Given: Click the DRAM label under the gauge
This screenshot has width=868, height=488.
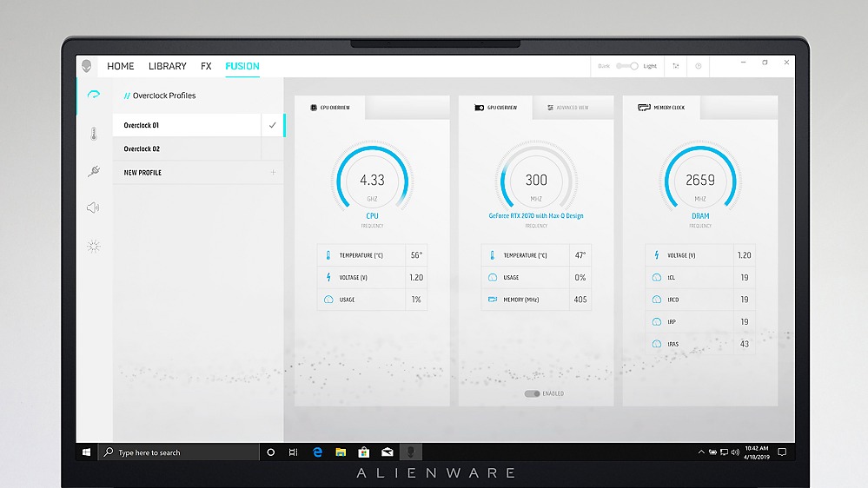Looking at the screenshot, I should [x=700, y=216].
